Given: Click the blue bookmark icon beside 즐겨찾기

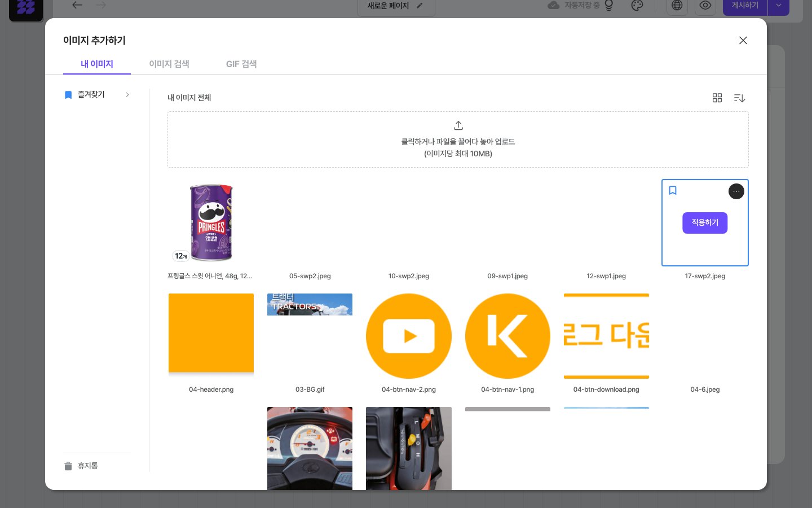Looking at the screenshot, I should pyautogui.click(x=68, y=95).
